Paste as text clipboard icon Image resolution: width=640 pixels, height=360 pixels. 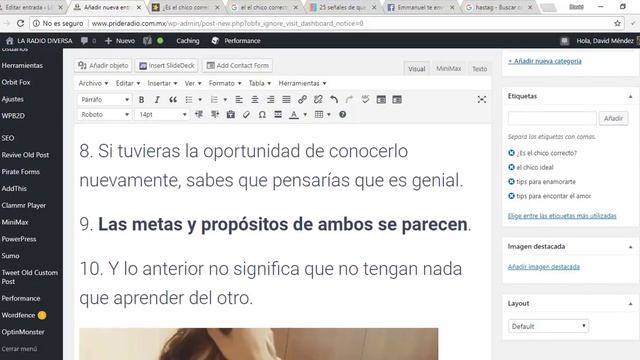(231, 115)
